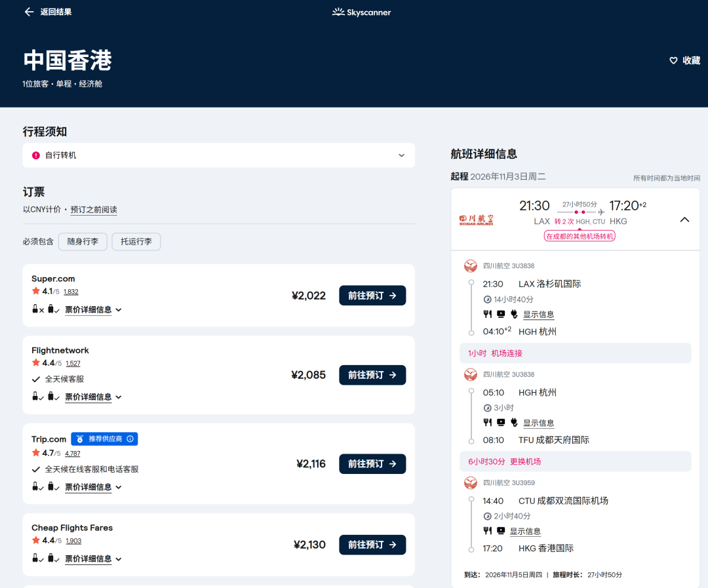The height and width of the screenshot is (588, 708).
Task: Click airline logo icon beside 四川航空 3U3959
Action: pos(471,482)
